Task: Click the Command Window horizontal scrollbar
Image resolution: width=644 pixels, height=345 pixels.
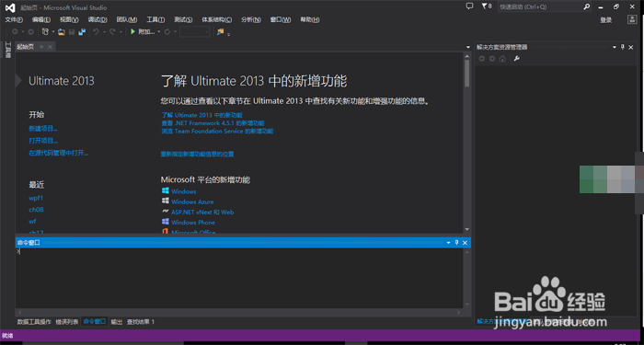Action: (239, 313)
